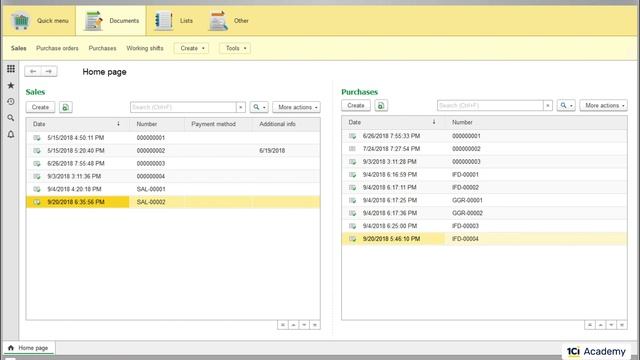640x360 pixels.
Task: Sort Purchases list by Date column header
Action: click(x=393, y=122)
